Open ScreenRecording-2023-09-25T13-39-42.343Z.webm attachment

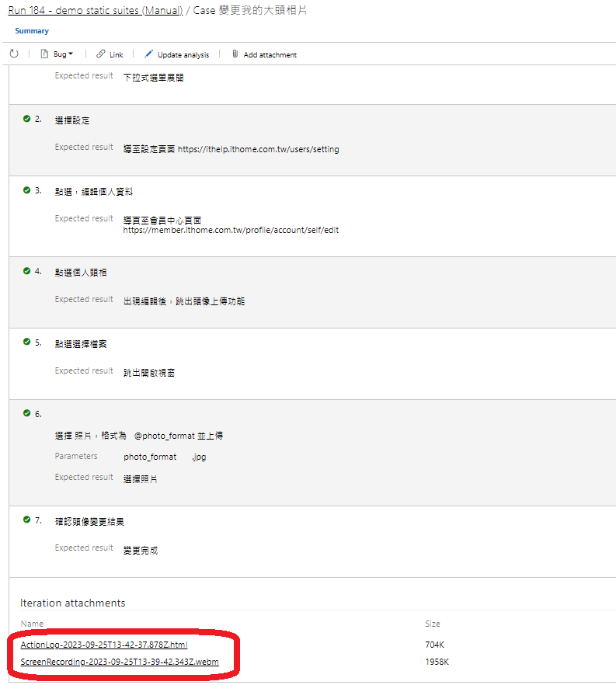click(x=120, y=662)
